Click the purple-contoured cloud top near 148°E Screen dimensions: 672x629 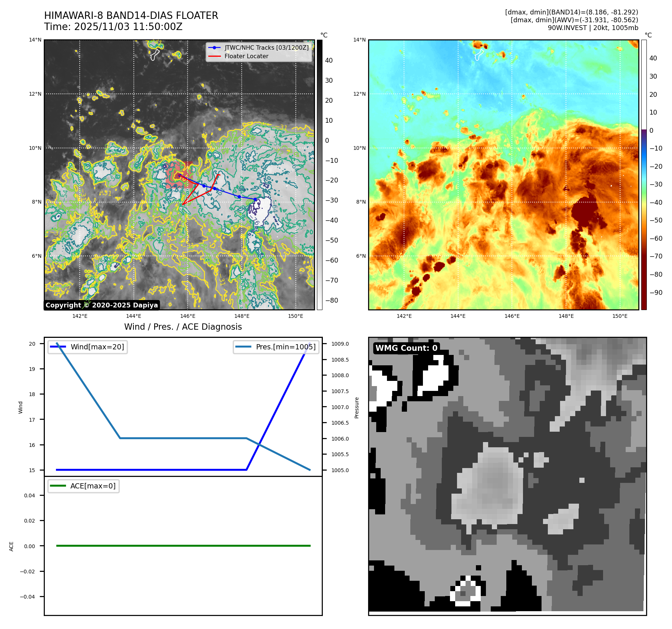pos(260,211)
